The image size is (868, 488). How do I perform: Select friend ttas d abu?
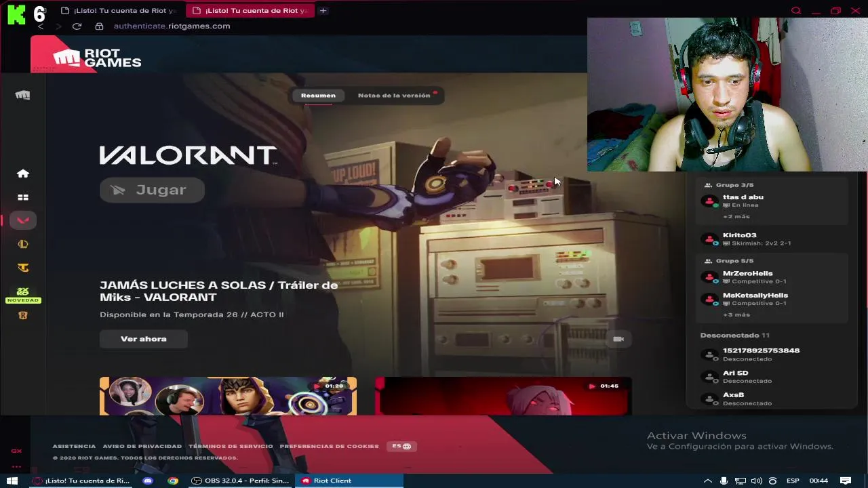coord(773,201)
